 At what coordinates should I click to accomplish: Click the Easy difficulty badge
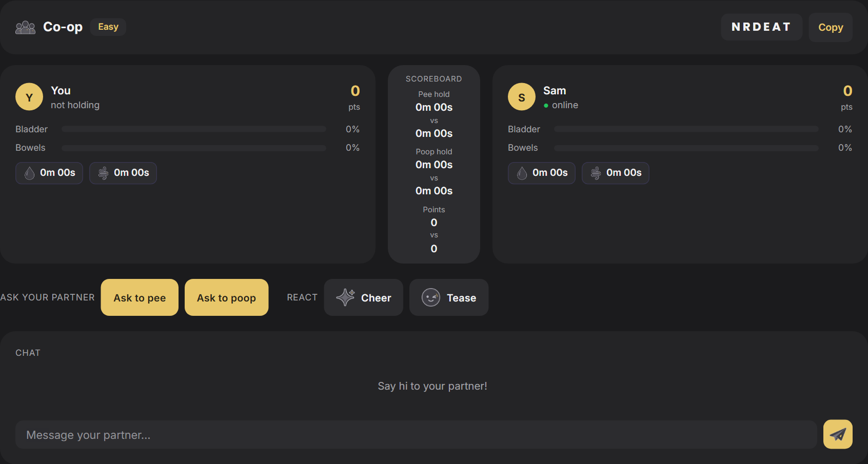click(108, 27)
